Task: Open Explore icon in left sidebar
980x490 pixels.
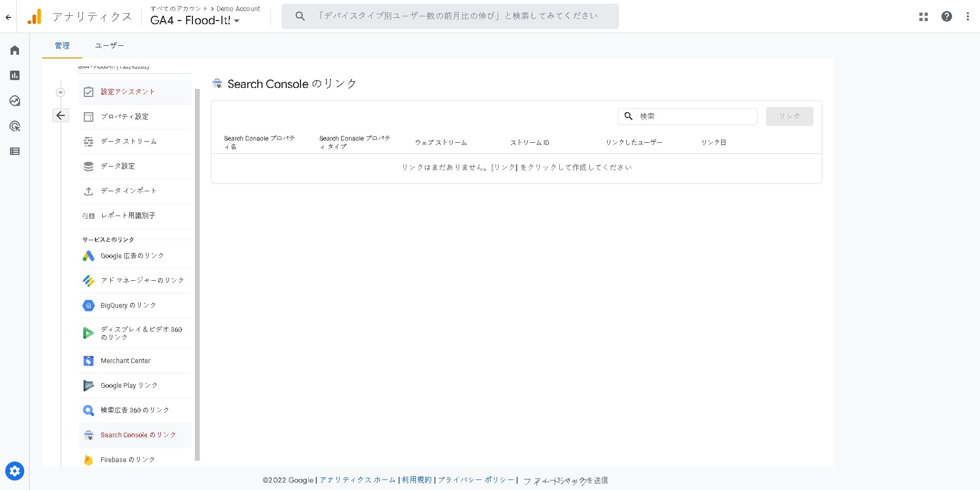Action: point(15,101)
